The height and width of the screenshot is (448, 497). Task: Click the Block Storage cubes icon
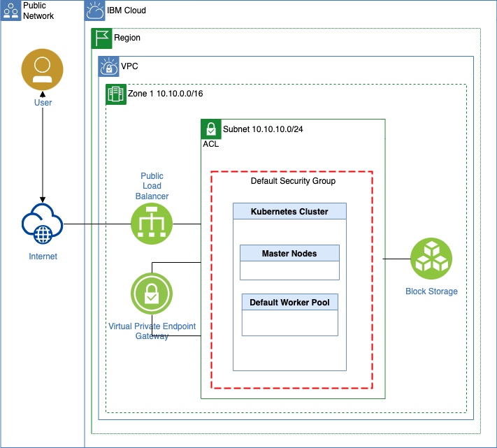(x=431, y=259)
